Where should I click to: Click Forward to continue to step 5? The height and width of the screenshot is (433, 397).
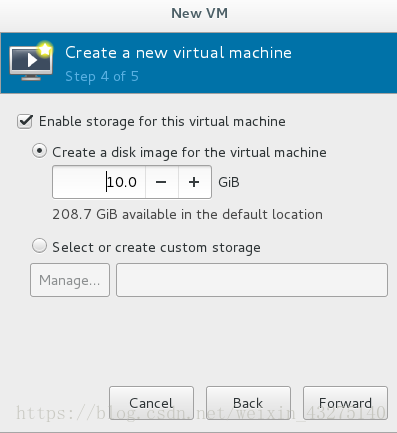point(345,403)
